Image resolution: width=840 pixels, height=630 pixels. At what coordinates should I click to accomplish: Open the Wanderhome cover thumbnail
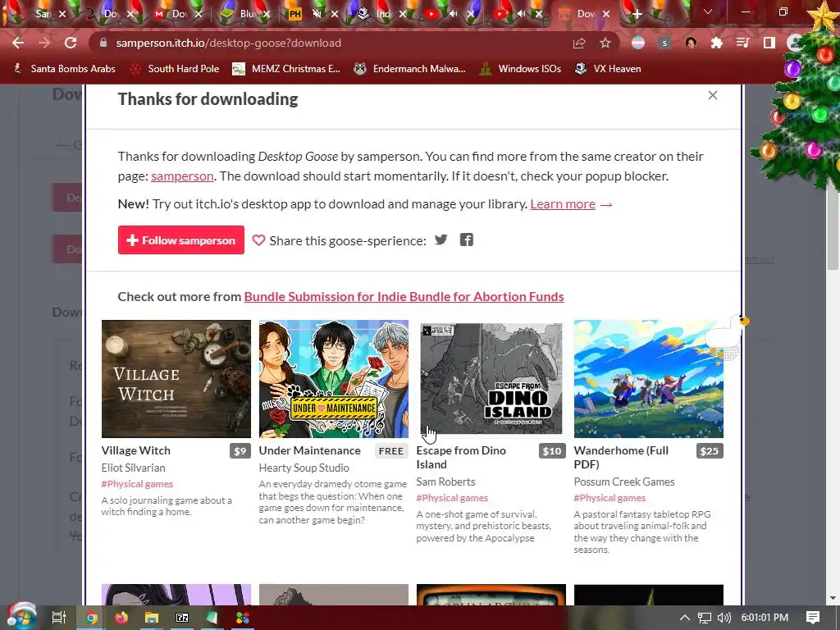tap(649, 379)
